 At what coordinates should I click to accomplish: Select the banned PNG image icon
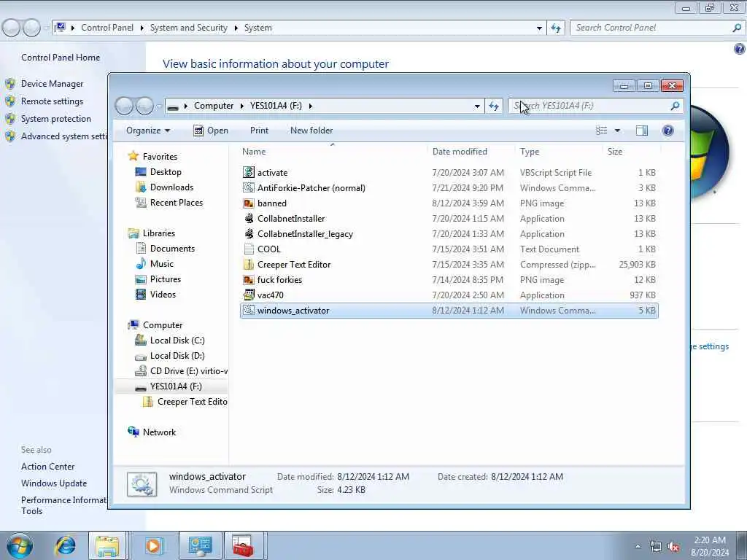tap(249, 203)
